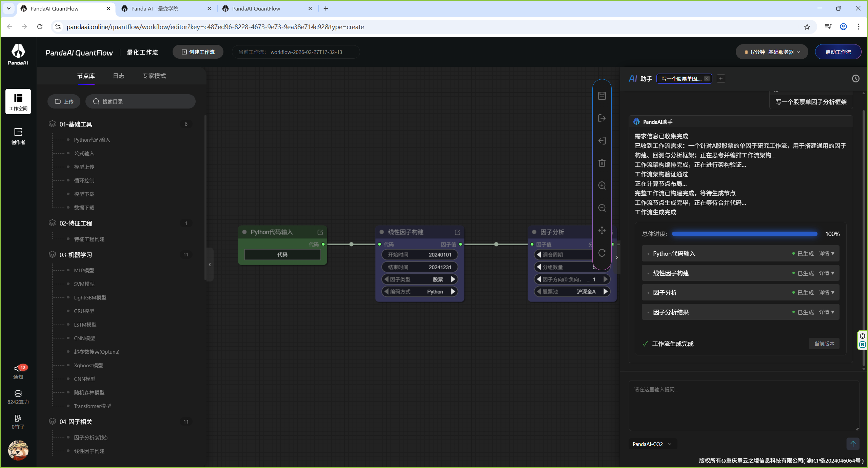Click the refresh icon on canvas toolbar
This screenshot has height=468, width=868.
click(602, 253)
